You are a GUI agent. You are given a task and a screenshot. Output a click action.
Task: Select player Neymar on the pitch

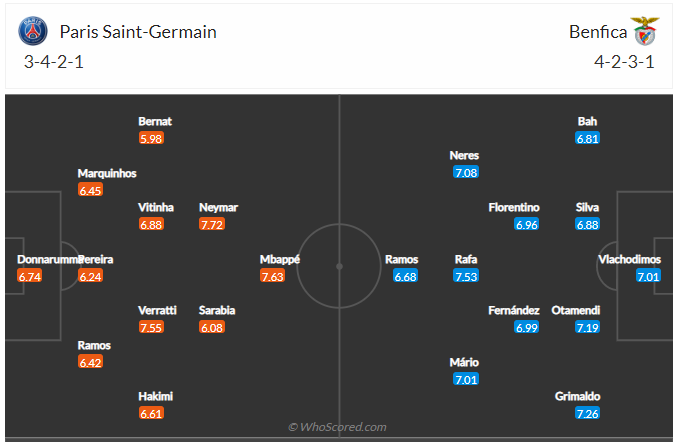point(218,207)
